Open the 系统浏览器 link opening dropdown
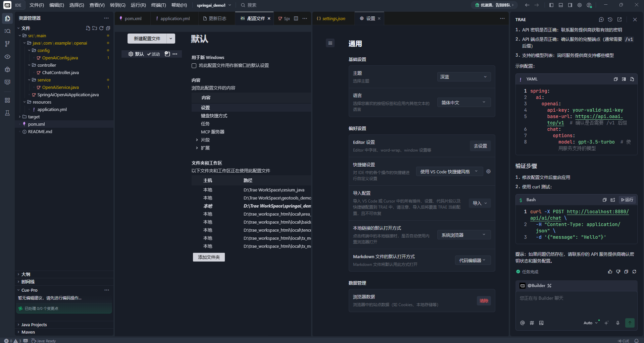Screen dimensions: 644x343 pyautogui.click(x=464, y=235)
